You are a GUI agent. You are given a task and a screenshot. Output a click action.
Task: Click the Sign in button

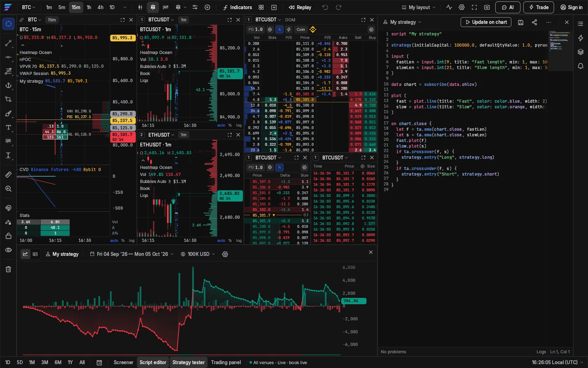(571, 7)
